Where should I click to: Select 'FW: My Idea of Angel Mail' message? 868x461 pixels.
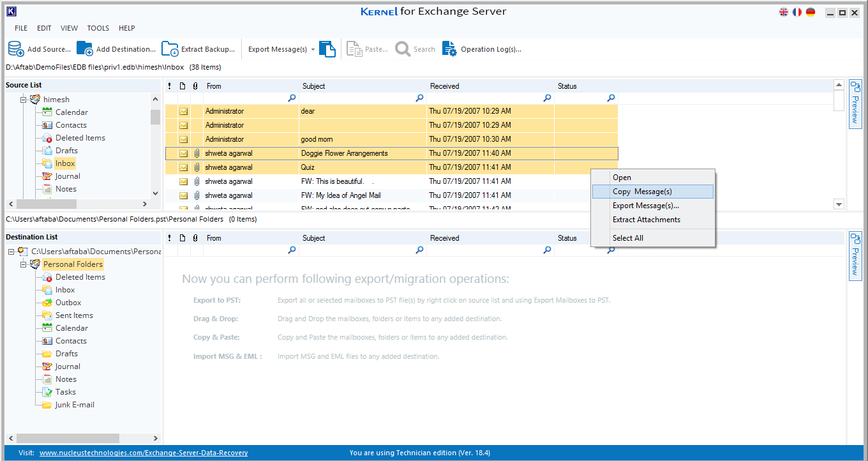pos(391,195)
